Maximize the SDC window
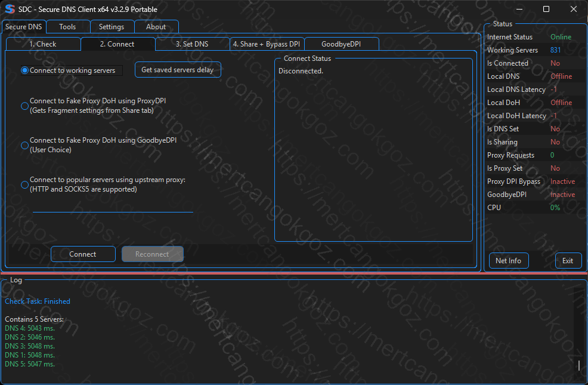 [546, 9]
